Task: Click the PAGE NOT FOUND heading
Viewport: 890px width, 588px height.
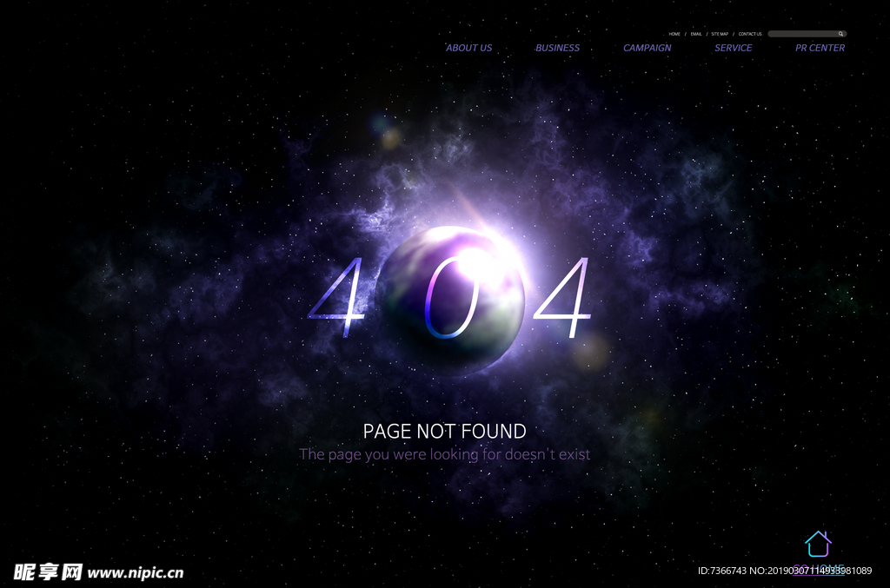Action: [x=444, y=432]
